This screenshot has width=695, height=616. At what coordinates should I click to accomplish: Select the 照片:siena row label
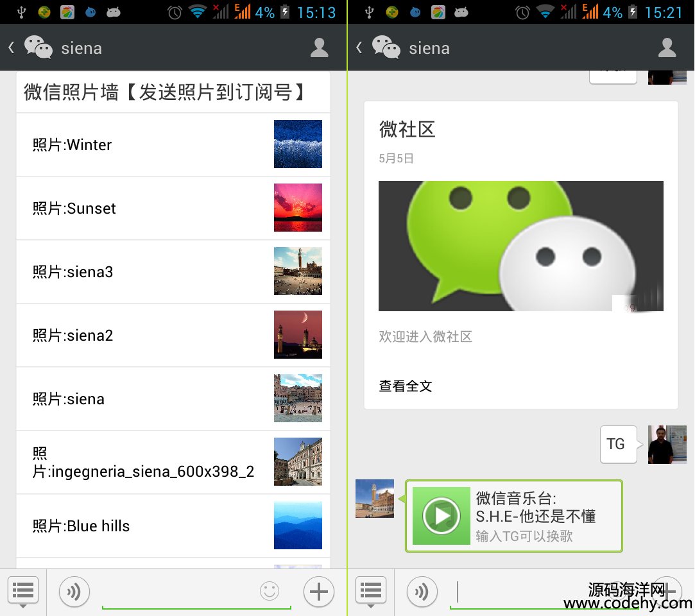pyautogui.click(x=68, y=399)
